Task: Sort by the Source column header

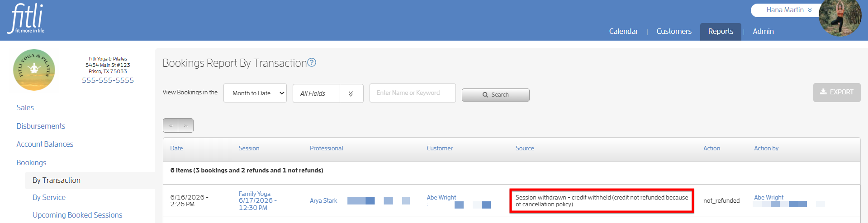Action: click(525, 148)
